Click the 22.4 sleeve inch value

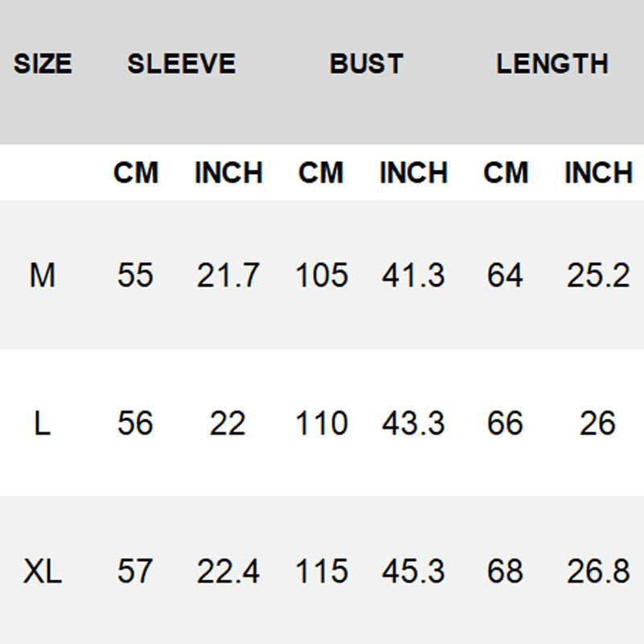(x=228, y=572)
